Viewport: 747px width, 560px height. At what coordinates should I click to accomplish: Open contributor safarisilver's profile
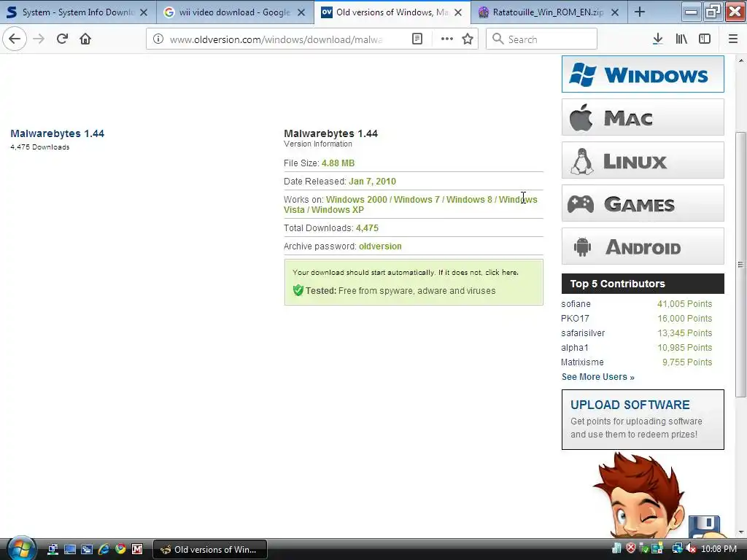point(583,333)
